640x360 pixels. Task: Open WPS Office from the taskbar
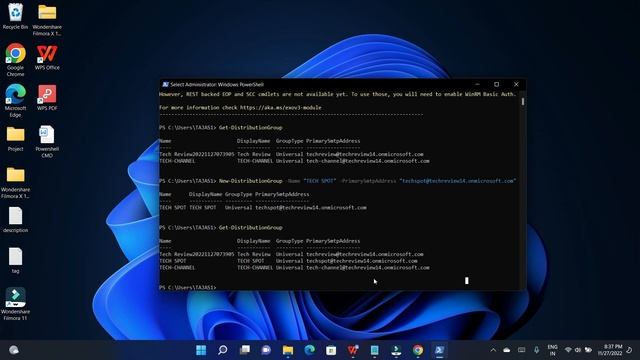click(353, 350)
